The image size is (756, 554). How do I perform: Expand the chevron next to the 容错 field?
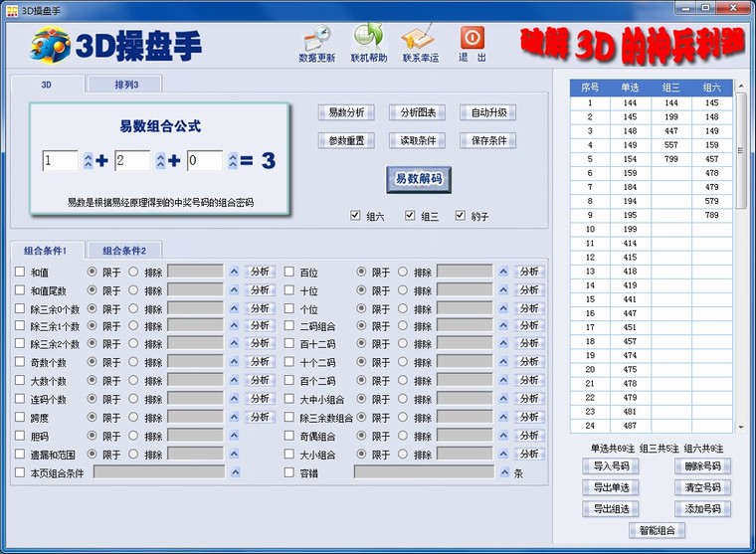504,472
